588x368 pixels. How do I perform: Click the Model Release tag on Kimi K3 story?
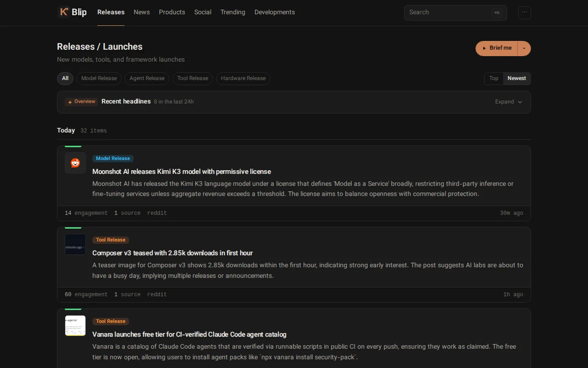[113, 159]
